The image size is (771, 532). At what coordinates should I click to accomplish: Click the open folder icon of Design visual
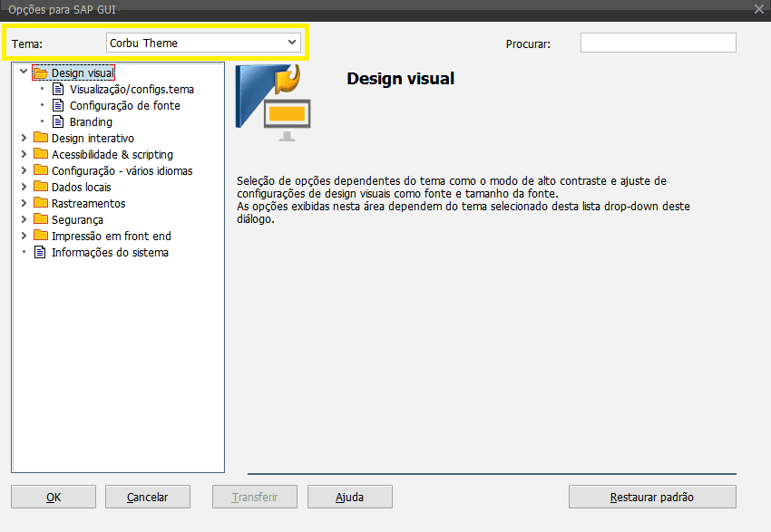click(x=41, y=73)
